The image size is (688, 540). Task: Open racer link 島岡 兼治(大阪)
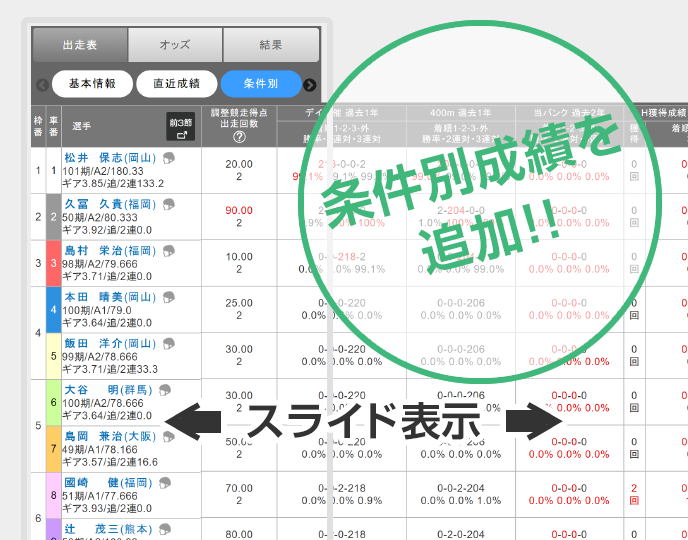pos(108,436)
